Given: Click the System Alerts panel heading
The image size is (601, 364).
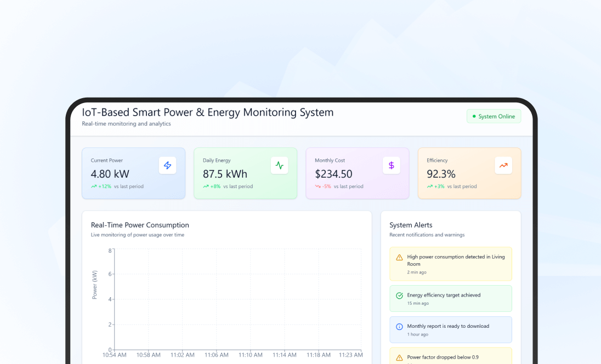Looking at the screenshot, I should [411, 225].
